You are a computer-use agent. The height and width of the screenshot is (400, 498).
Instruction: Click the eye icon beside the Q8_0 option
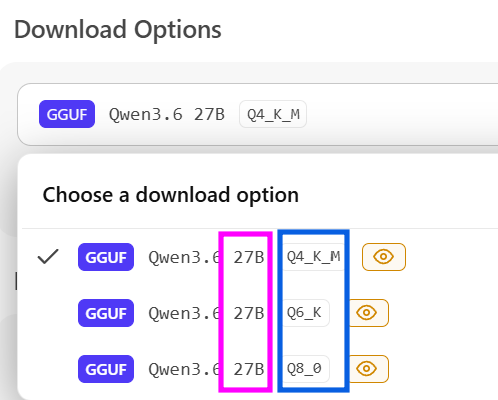(x=368, y=369)
